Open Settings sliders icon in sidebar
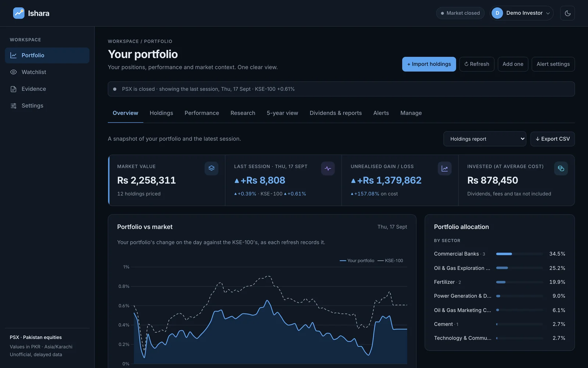This screenshot has height=368, width=588. (14, 106)
